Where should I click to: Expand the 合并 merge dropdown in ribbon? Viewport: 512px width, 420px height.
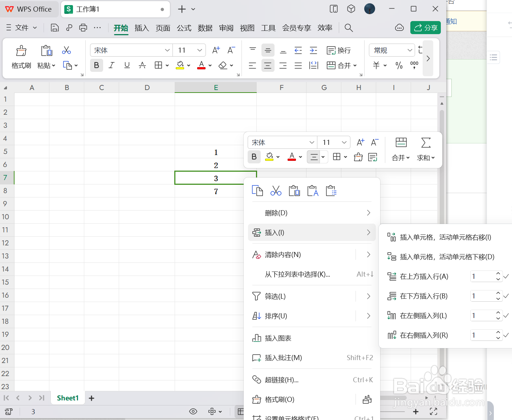coord(355,65)
